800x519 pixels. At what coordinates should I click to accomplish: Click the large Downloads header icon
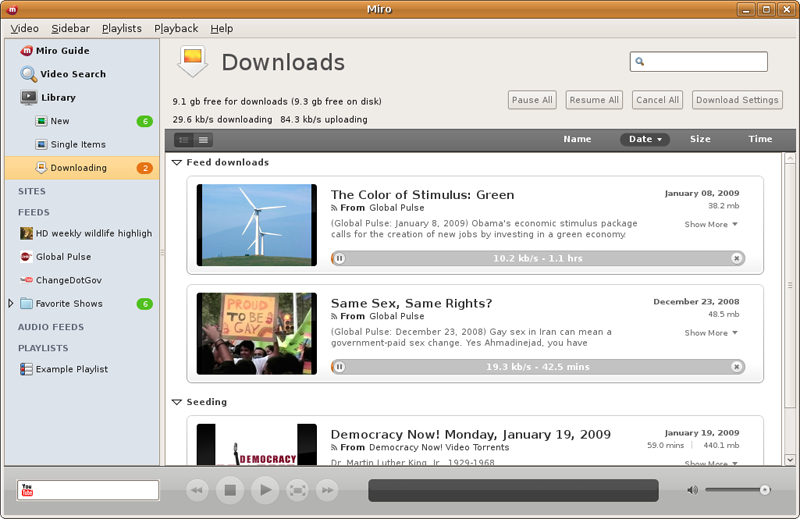click(x=193, y=61)
